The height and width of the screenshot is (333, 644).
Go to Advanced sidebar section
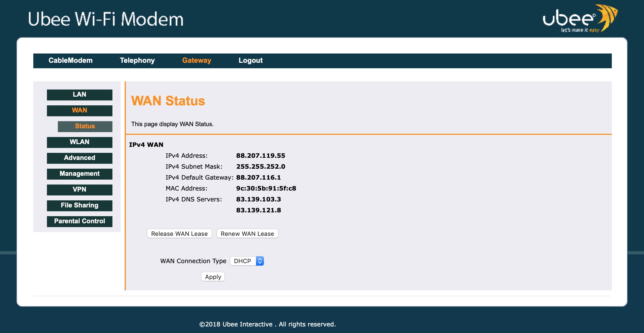click(x=79, y=158)
